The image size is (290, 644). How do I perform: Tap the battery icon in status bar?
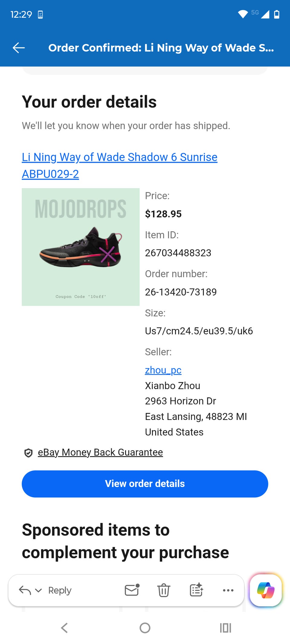point(276,14)
